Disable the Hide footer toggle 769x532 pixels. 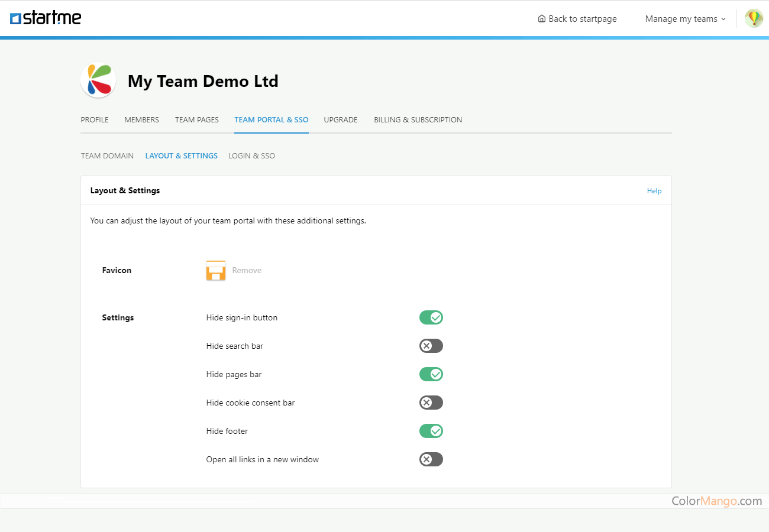pyautogui.click(x=431, y=431)
